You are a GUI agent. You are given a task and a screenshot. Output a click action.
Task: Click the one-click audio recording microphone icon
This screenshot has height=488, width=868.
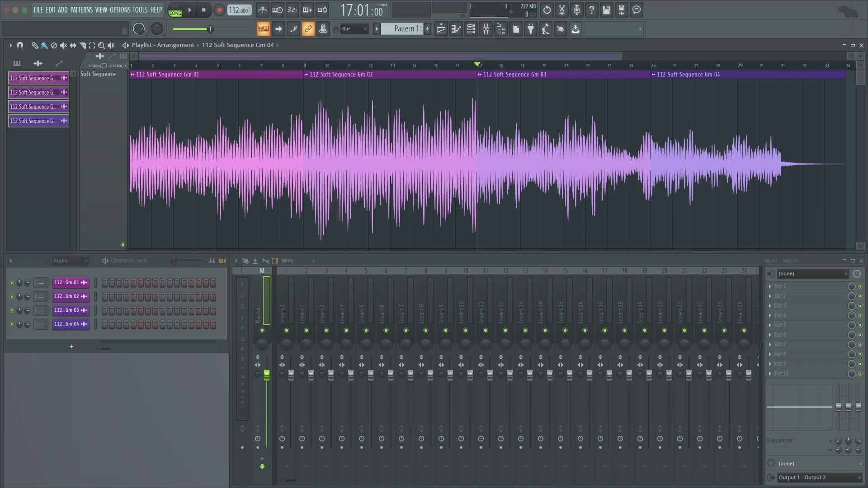click(577, 9)
